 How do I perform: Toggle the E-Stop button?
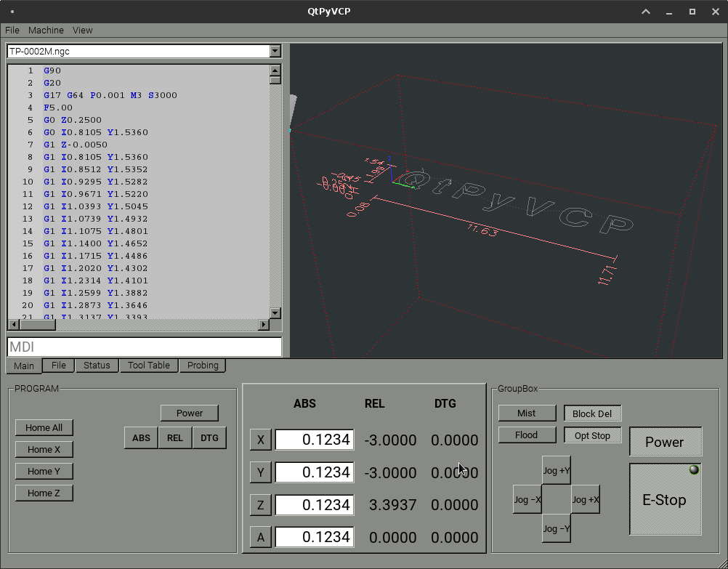click(x=666, y=499)
